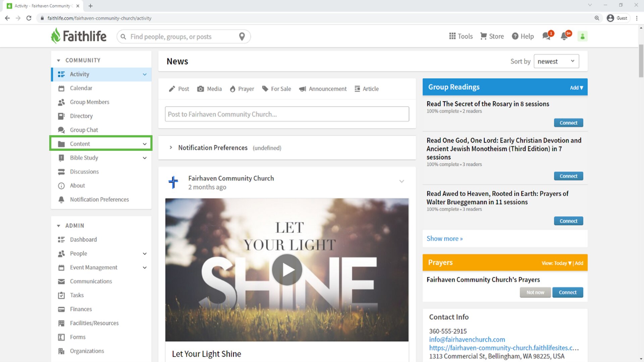Select the Article composer tab
Screen dimensions: 644x362
tap(367, 89)
